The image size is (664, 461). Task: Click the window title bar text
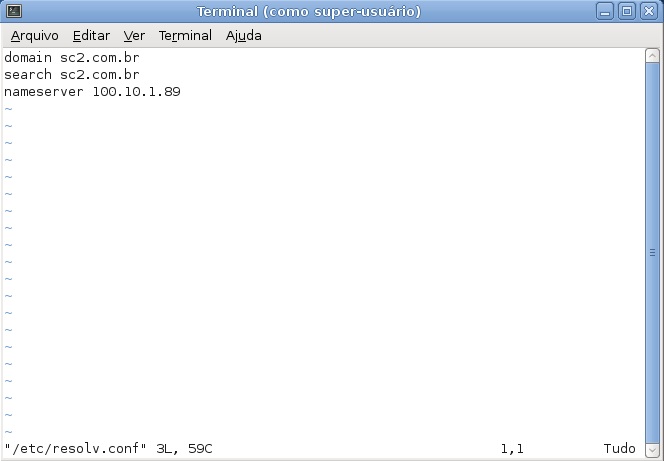tap(309, 11)
